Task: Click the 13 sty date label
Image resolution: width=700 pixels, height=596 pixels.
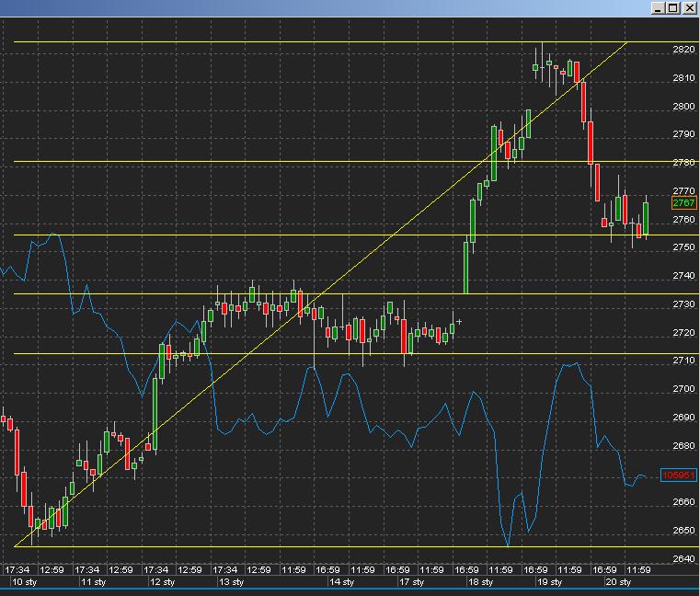Action: (231, 582)
